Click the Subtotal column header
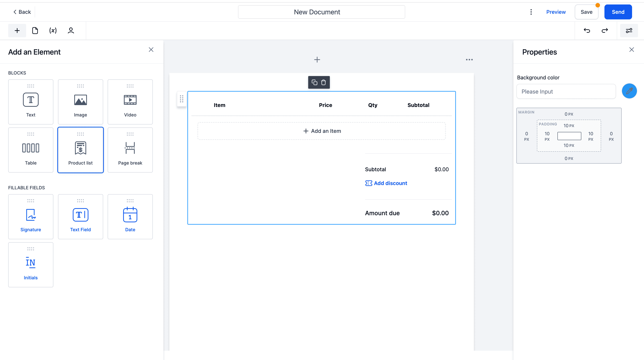This screenshot has width=644, height=360. [x=418, y=105]
